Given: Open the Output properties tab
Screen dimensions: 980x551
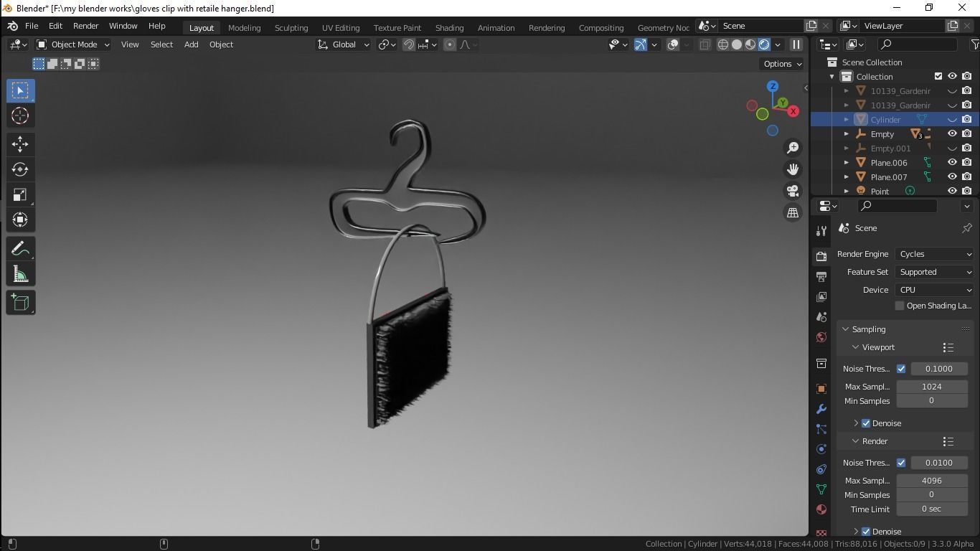Looking at the screenshot, I should (821, 276).
